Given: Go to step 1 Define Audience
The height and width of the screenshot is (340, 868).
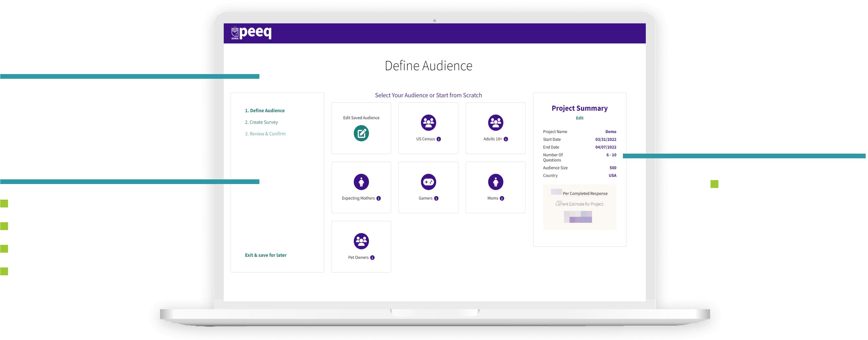Looking at the screenshot, I should (265, 110).
